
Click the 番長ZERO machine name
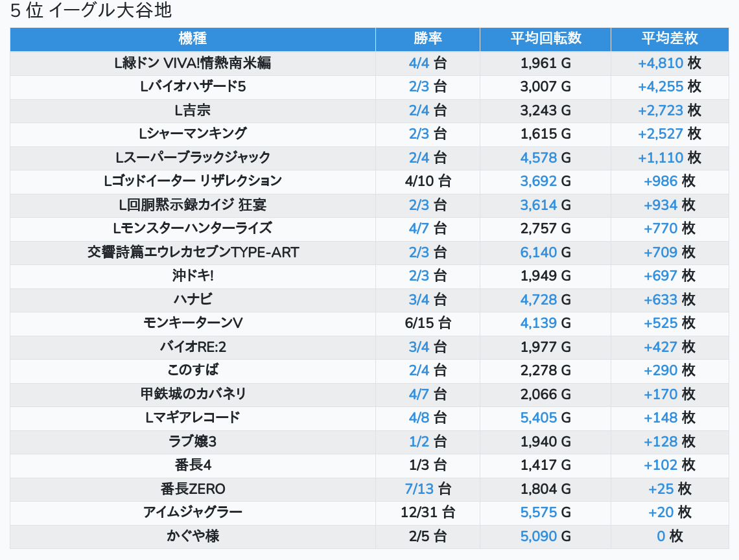click(x=193, y=489)
